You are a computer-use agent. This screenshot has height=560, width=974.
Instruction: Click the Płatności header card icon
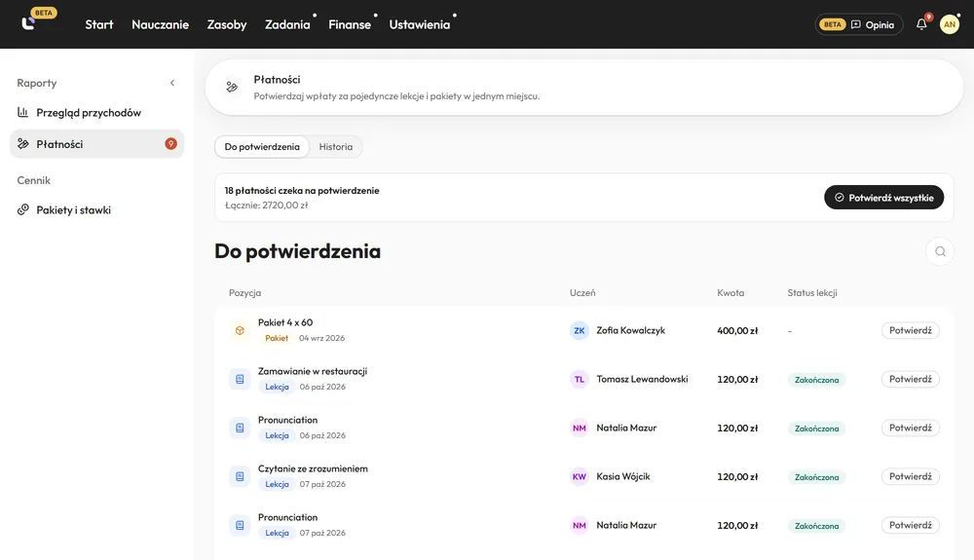coord(232,87)
